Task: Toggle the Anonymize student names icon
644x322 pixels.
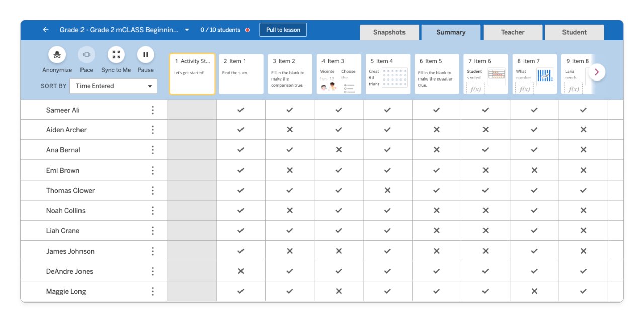Action: point(57,55)
